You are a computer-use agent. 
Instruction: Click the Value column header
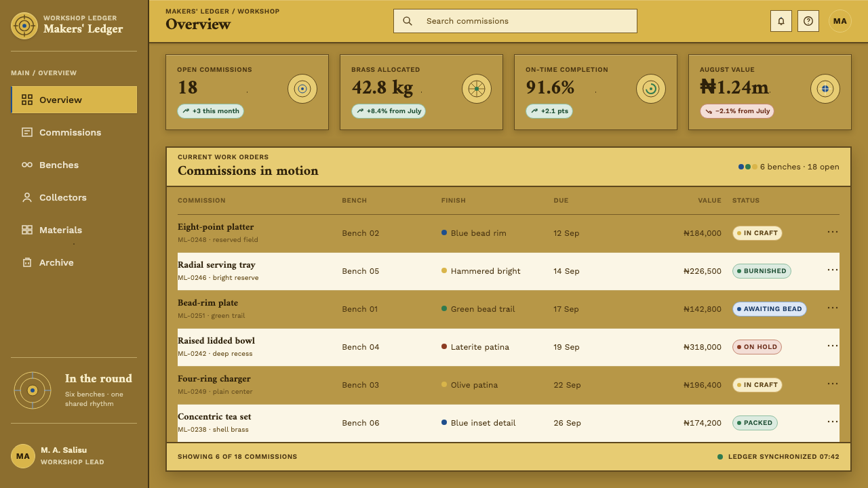tap(710, 201)
